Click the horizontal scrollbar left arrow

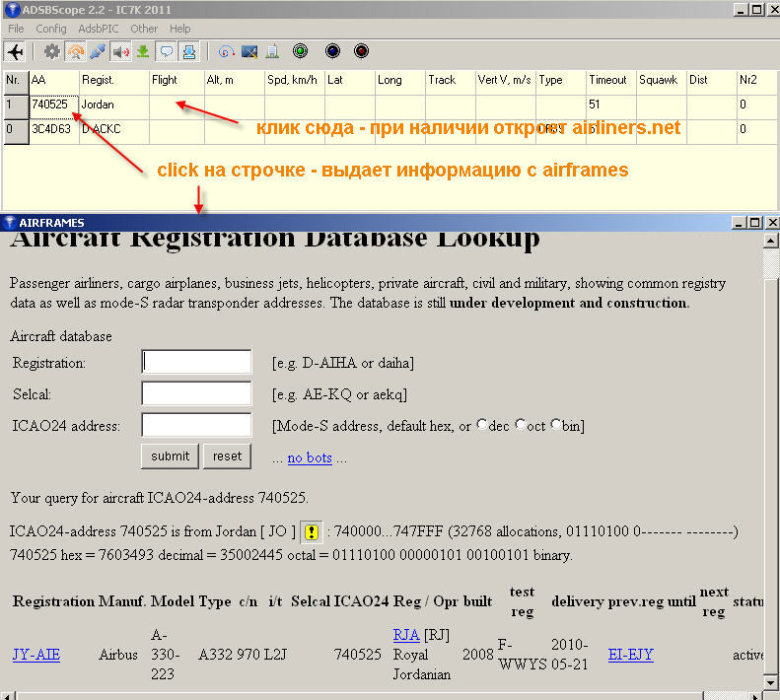[8, 696]
